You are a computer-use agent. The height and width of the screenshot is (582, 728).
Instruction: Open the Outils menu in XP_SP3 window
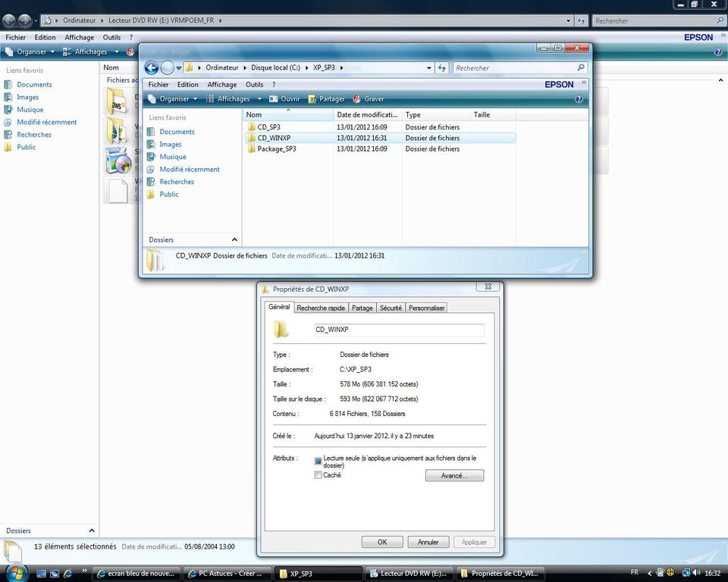pos(254,85)
